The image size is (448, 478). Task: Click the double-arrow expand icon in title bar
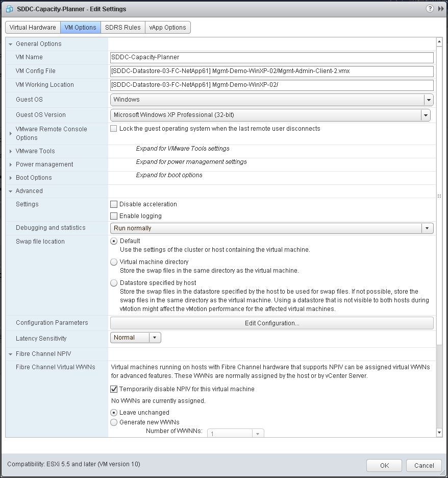(x=441, y=9)
